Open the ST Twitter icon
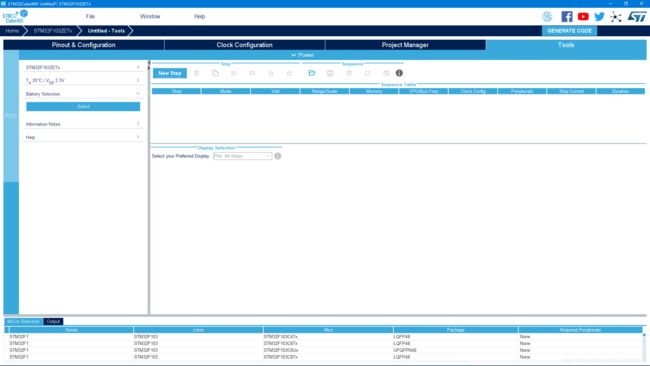Screen dimensions: 650x366 tap(599, 17)
